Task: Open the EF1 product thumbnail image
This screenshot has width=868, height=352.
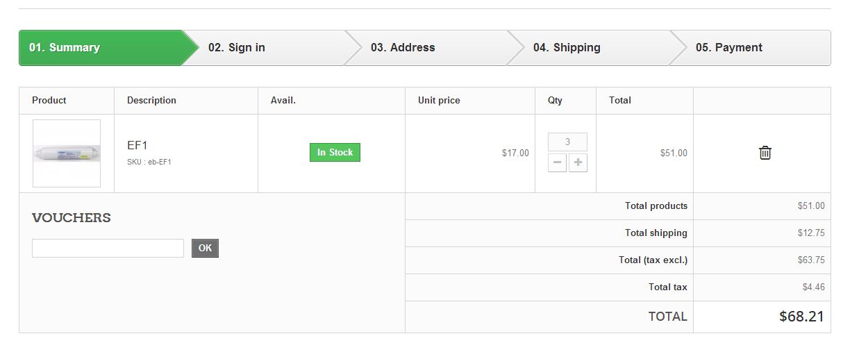Action: tap(67, 153)
